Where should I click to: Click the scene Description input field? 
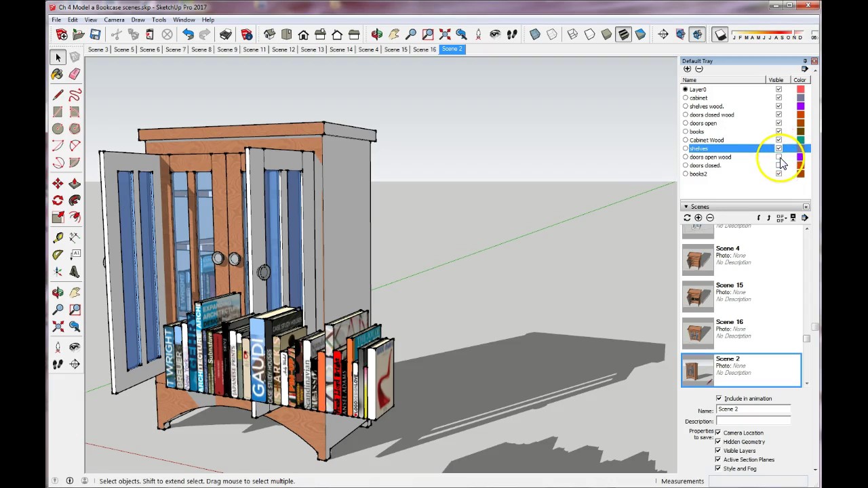coord(753,421)
